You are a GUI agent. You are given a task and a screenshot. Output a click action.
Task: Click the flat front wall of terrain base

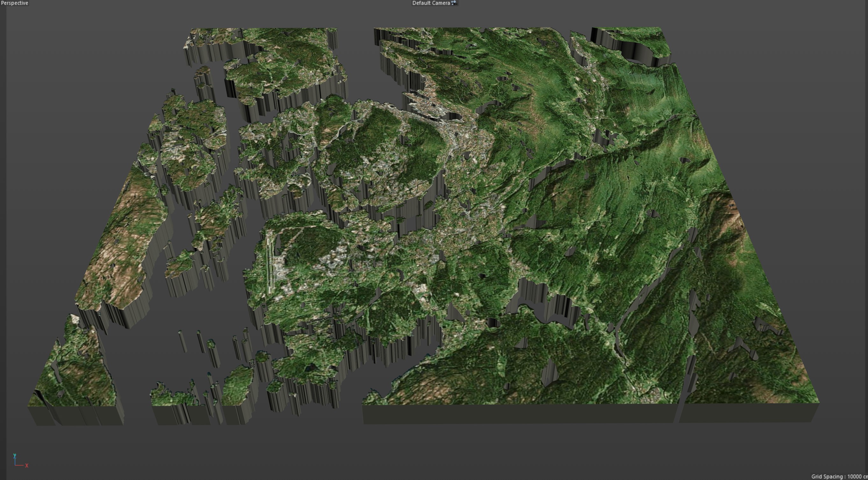506,414
